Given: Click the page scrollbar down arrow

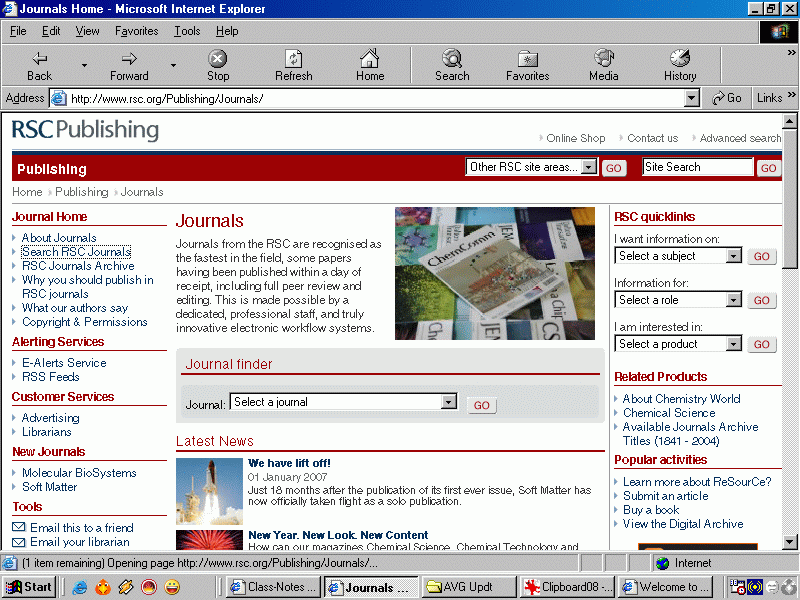Looking at the screenshot, I should [x=789, y=542].
